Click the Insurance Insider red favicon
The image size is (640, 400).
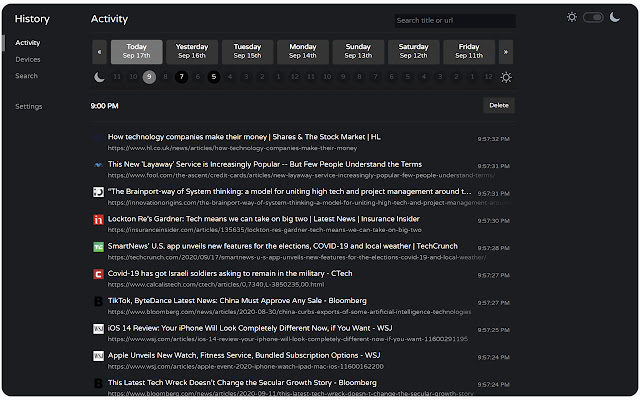coord(98,220)
